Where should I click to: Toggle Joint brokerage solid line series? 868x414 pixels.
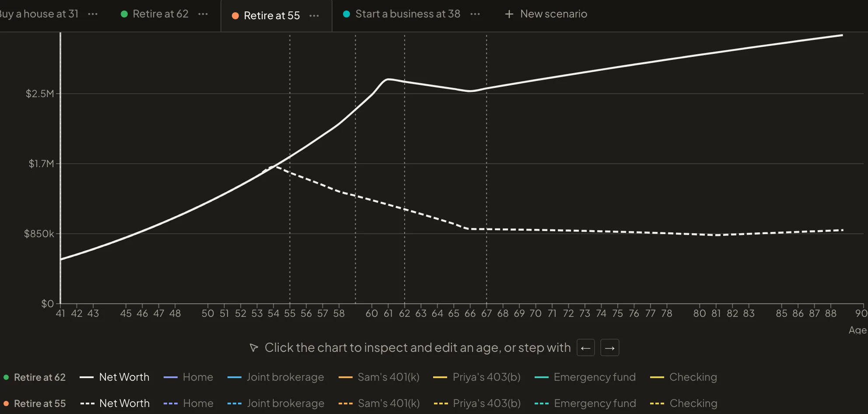coord(276,377)
